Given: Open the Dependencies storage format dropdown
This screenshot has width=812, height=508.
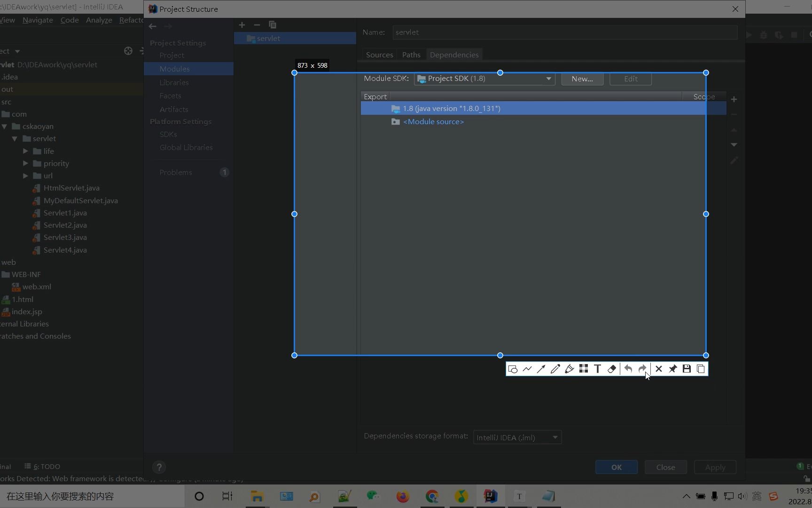Looking at the screenshot, I should 517,437.
